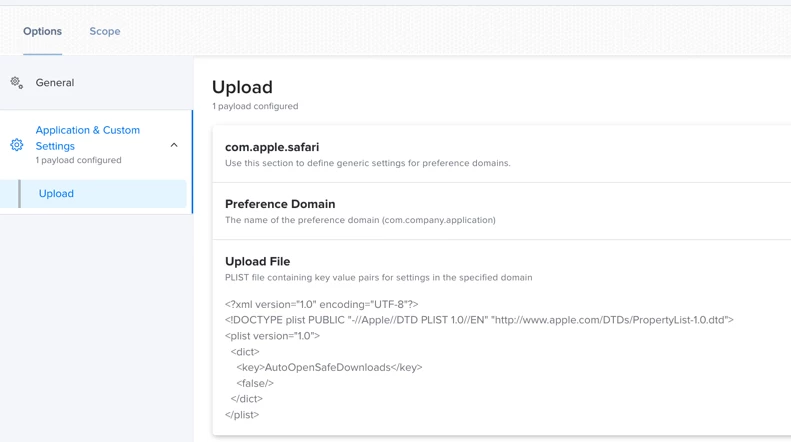
Task: Click the Upload page heading
Action: (242, 87)
